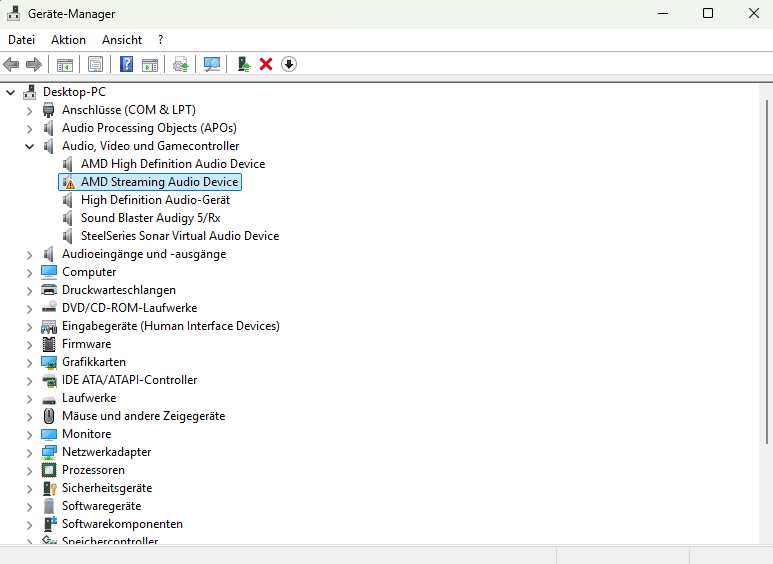Select the Sicherheitsgeräte row text
This screenshot has width=773, height=564.
pyautogui.click(x=107, y=488)
